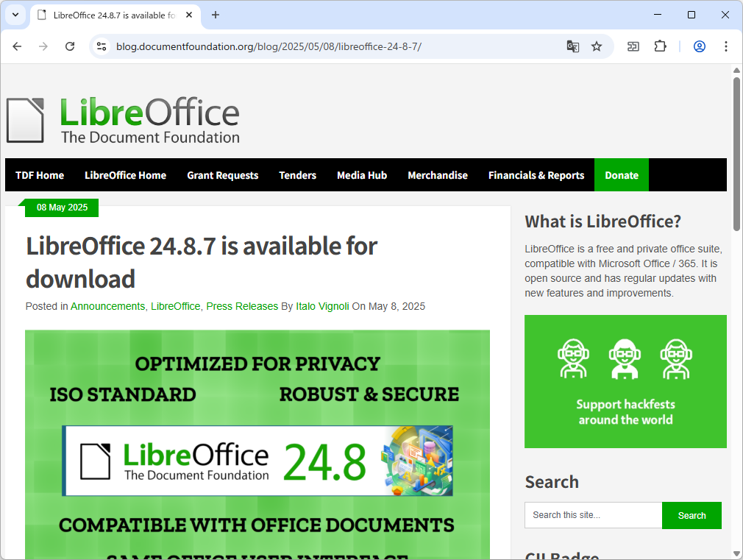Bookmark this page using the star icon

[x=596, y=46]
